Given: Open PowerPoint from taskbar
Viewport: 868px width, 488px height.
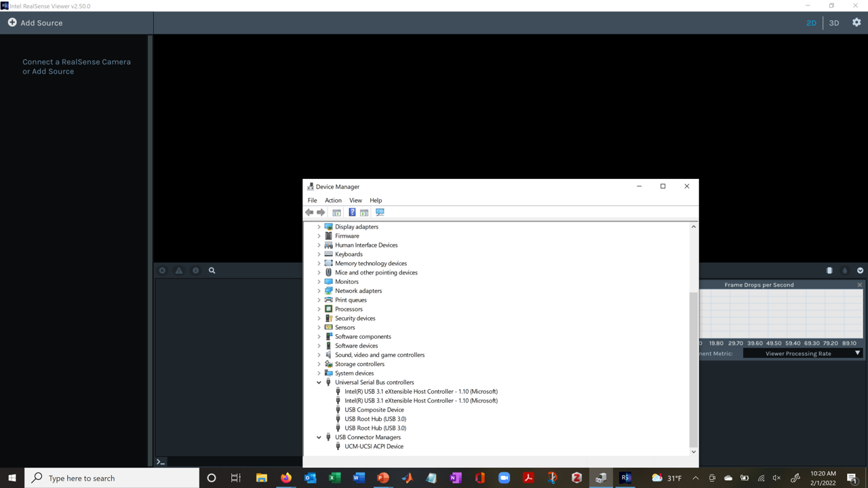Looking at the screenshot, I should (383, 478).
